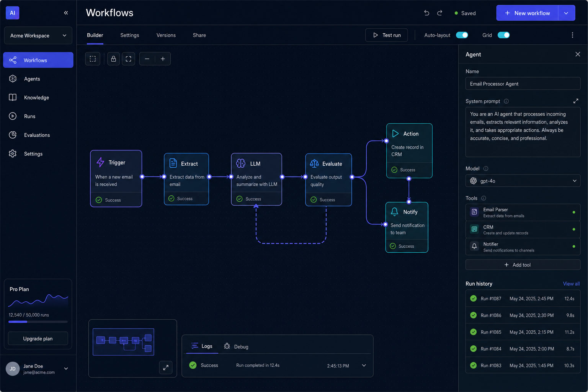Toggle CRM tool status dot
Viewport: 588px width, 392px height.
click(x=573, y=229)
